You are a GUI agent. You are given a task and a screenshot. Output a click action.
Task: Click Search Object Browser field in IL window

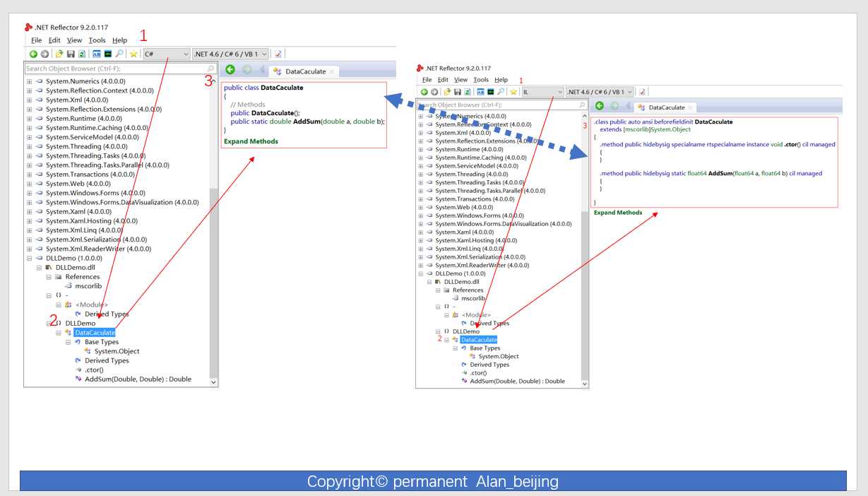pyautogui.click(x=501, y=105)
